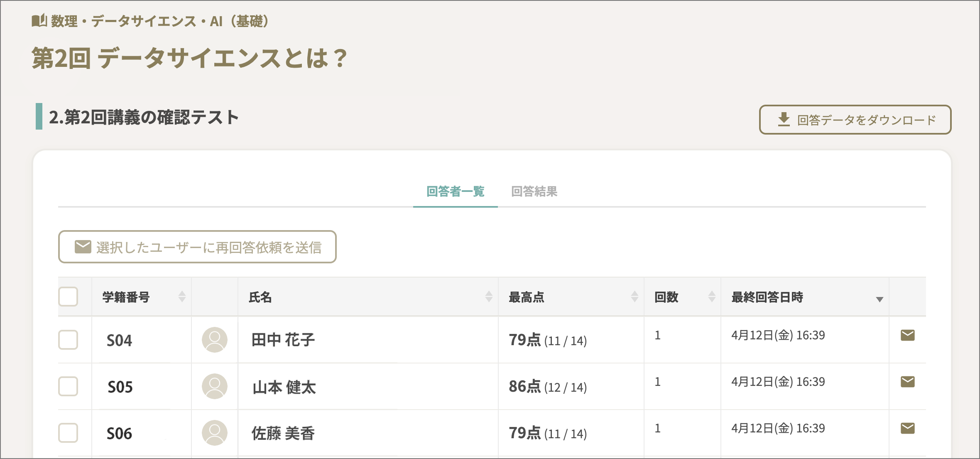The width and height of the screenshot is (980, 459).
Task: Click the page title 第2回 データサイエンスとは？
Action: pos(190,58)
